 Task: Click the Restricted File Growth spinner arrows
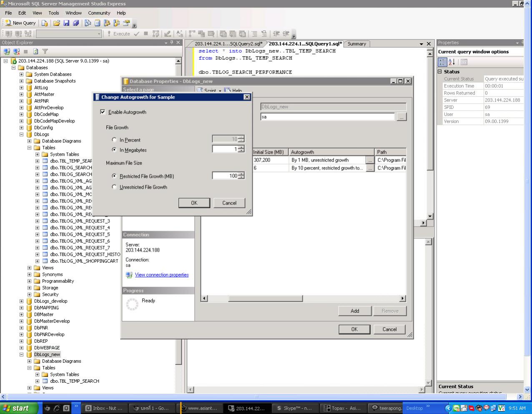click(241, 176)
